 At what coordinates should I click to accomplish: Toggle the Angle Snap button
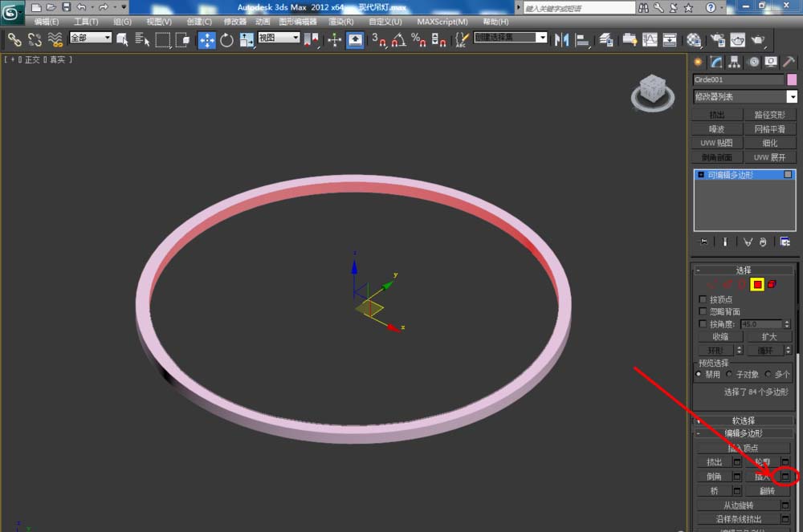point(399,40)
